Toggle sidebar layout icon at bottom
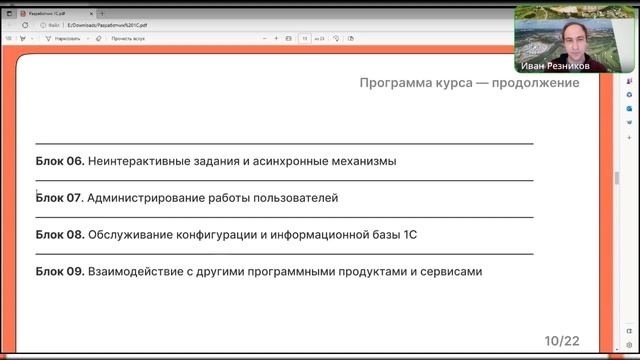The height and width of the screenshot is (360, 640). (x=629, y=331)
